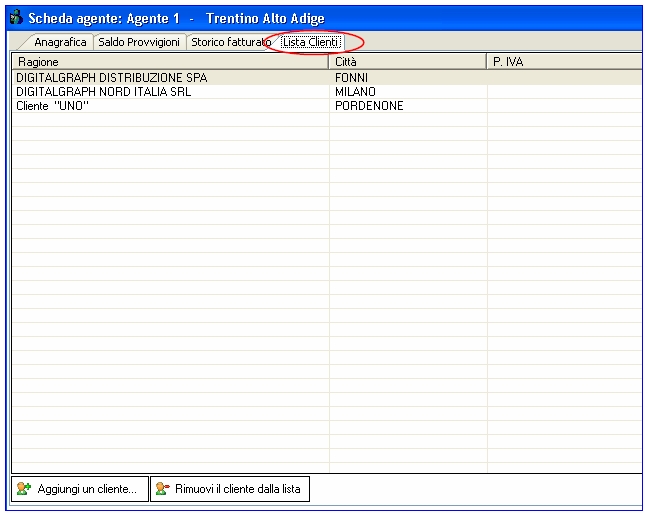Select the Cliente "UNO" row
Viewport: 649px width, 516px height.
(x=327, y=106)
